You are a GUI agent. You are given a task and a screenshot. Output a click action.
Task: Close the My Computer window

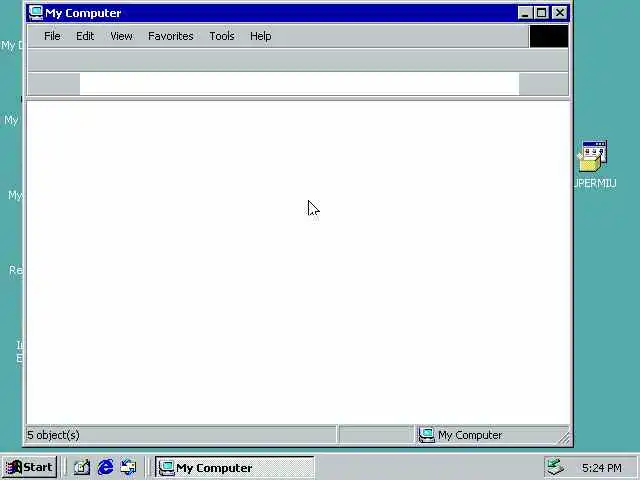pos(560,13)
